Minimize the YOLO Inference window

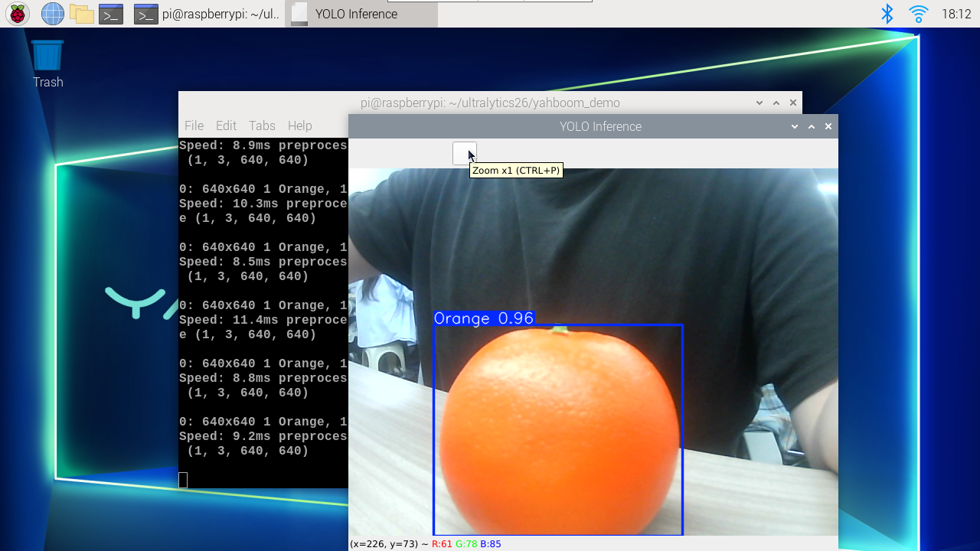point(795,126)
